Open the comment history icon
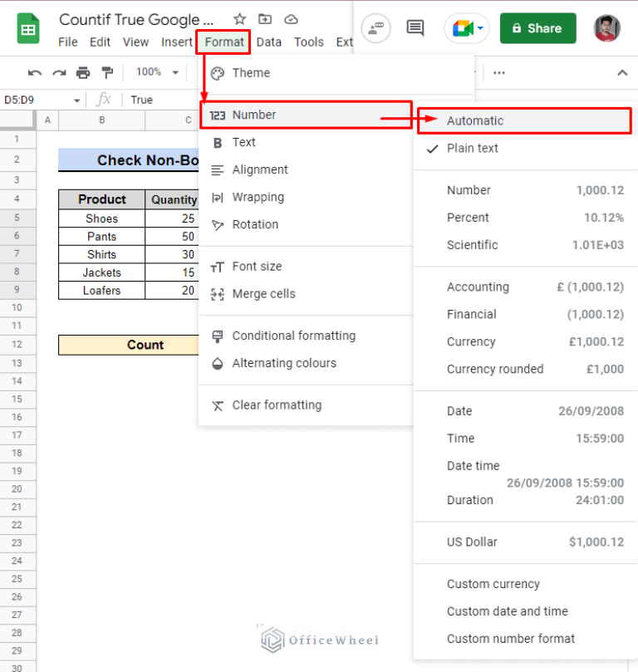Viewport: 638px width, 672px height. pyautogui.click(x=415, y=28)
